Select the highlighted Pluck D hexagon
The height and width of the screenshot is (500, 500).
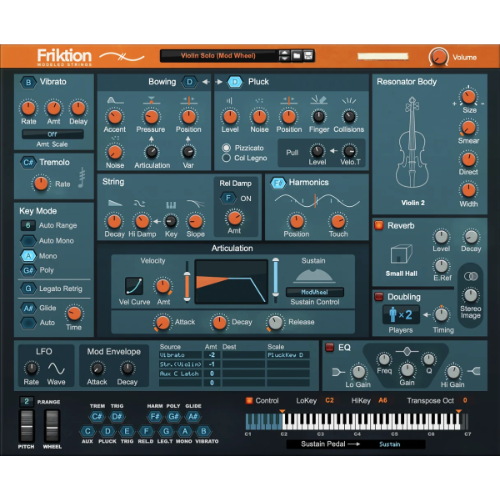(x=235, y=82)
